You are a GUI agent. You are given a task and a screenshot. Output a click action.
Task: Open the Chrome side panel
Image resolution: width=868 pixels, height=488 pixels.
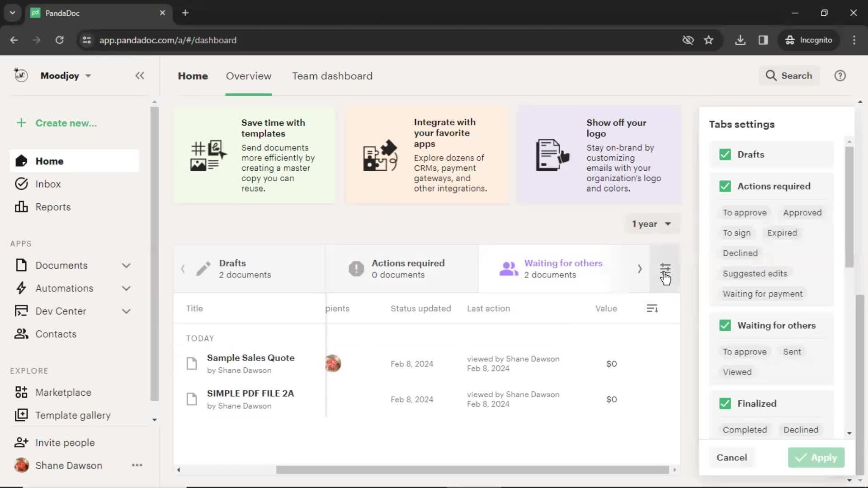pyautogui.click(x=763, y=40)
